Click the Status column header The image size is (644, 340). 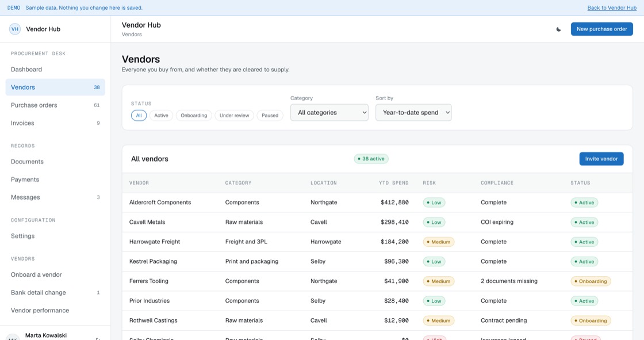click(580, 183)
